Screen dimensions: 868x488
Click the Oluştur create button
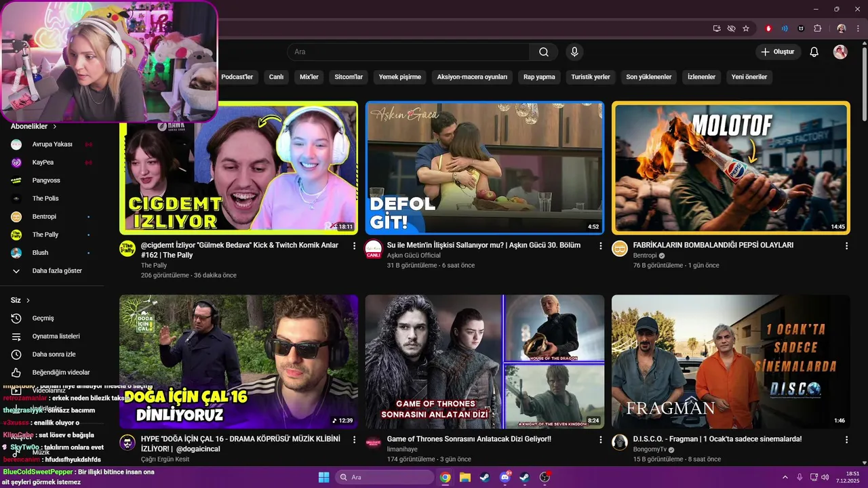click(778, 52)
